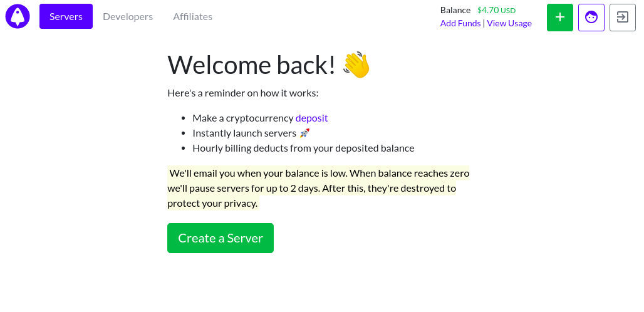This screenshot has height=312, width=644.
Task: Click the waving hand emoji
Action: [356, 65]
